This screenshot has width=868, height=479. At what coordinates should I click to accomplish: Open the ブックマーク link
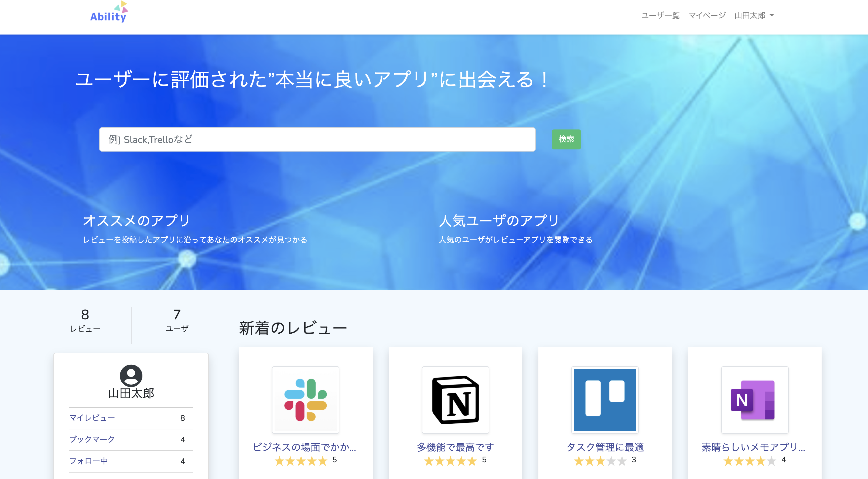coord(92,439)
